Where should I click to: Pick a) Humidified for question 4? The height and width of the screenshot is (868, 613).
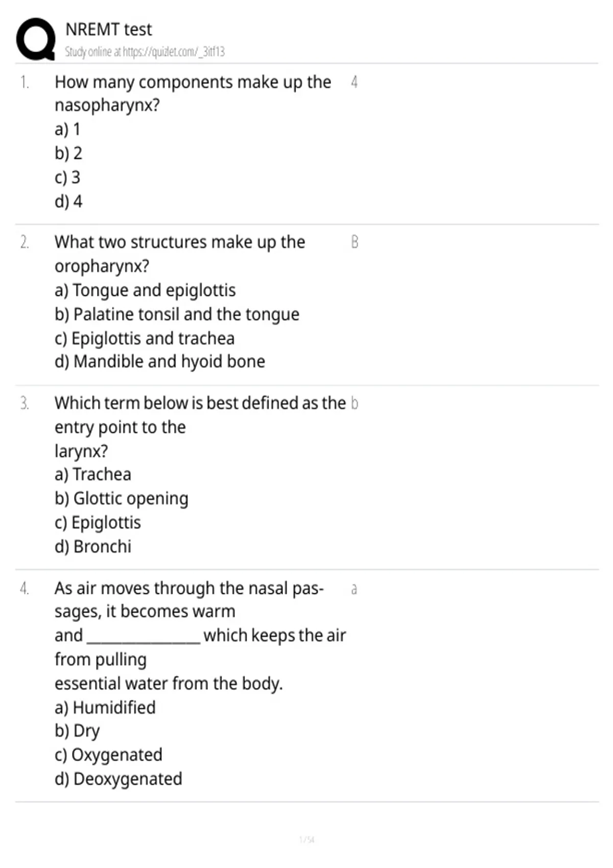coord(105,707)
